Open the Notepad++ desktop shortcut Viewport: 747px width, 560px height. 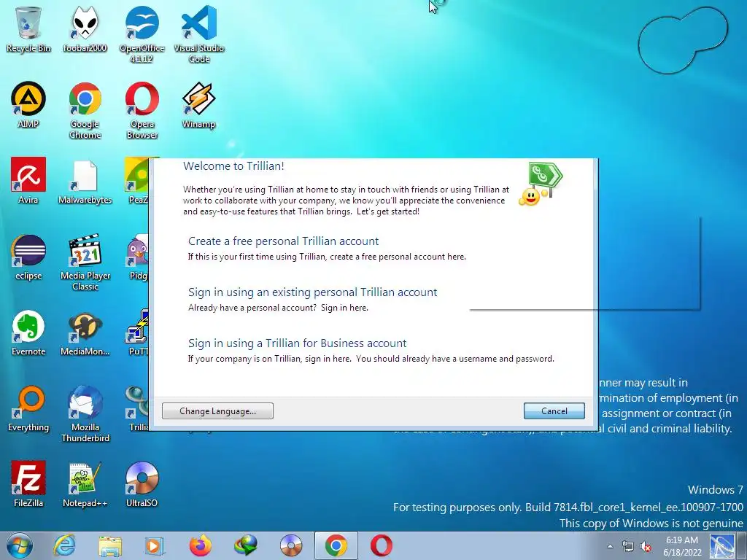click(x=85, y=484)
